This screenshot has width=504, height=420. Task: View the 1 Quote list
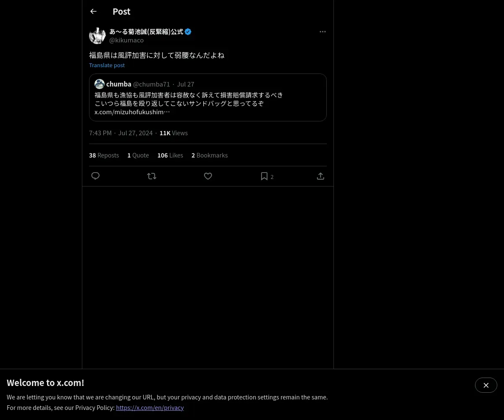[x=138, y=155]
